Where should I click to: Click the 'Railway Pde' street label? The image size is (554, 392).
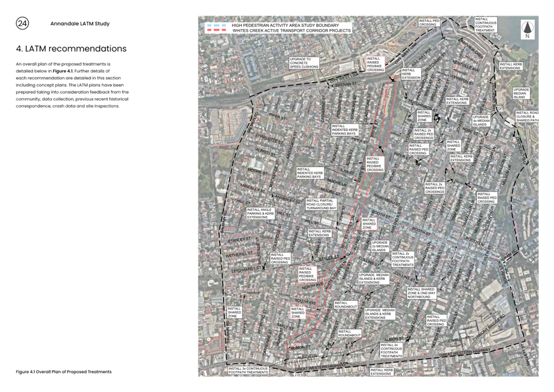[422, 58]
